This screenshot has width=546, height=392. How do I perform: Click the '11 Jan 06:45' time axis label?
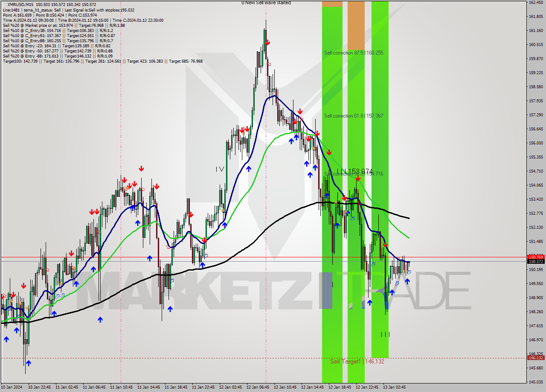(x=94, y=387)
